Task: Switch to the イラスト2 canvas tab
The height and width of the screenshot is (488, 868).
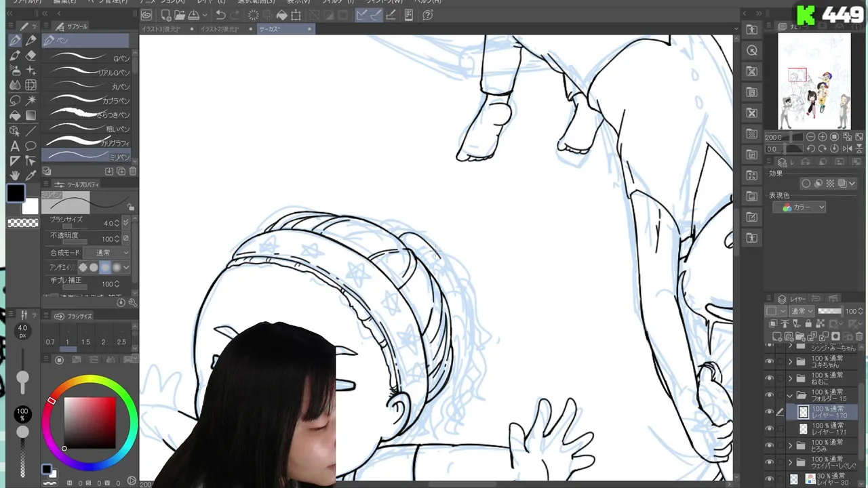Action: [227, 29]
